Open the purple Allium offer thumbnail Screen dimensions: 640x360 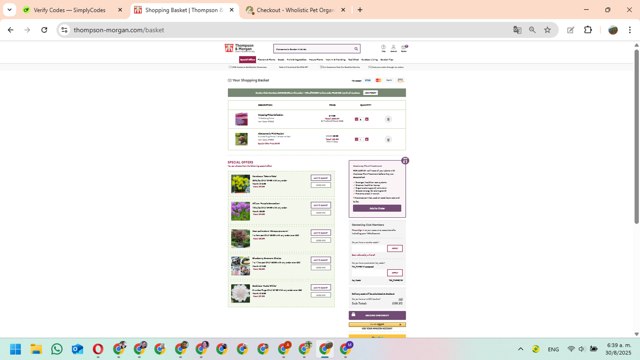click(x=240, y=211)
